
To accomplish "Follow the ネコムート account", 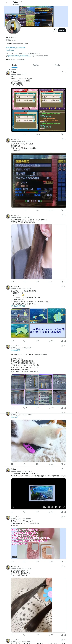I will click(62, 30).
